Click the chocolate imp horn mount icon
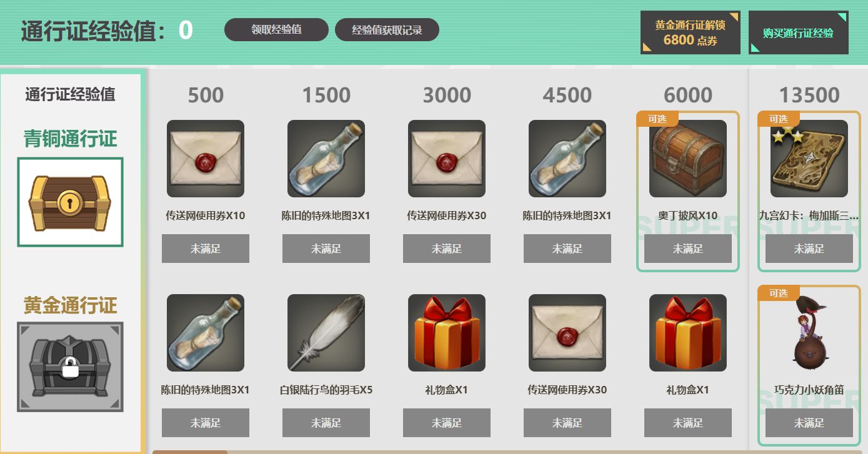Screen dimensions: 868x454 pos(809,333)
